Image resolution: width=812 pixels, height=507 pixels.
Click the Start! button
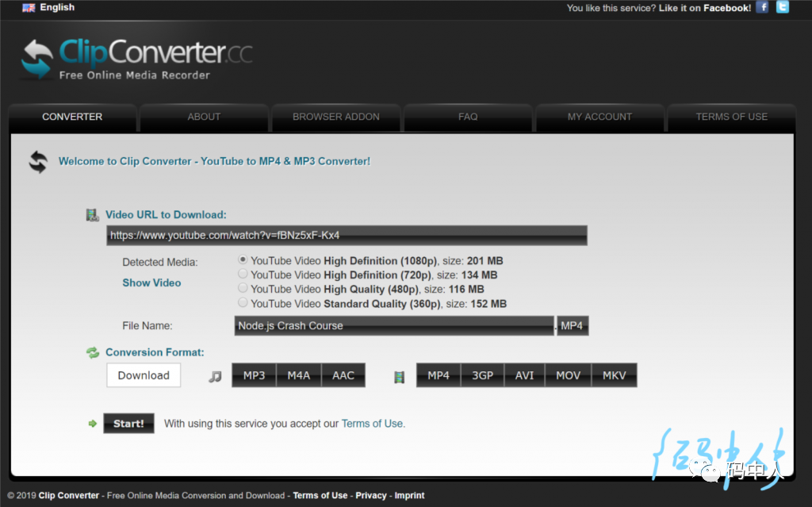point(128,424)
